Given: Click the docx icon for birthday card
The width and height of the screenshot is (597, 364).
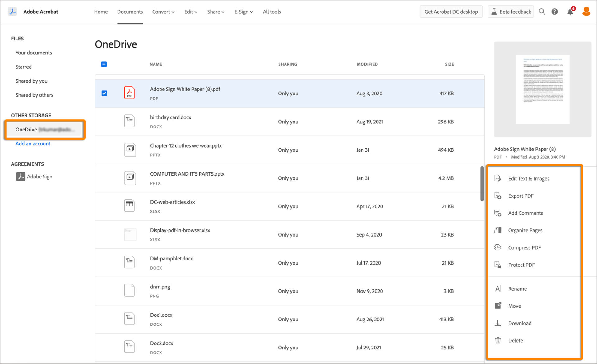Looking at the screenshot, I should (129, 121).
